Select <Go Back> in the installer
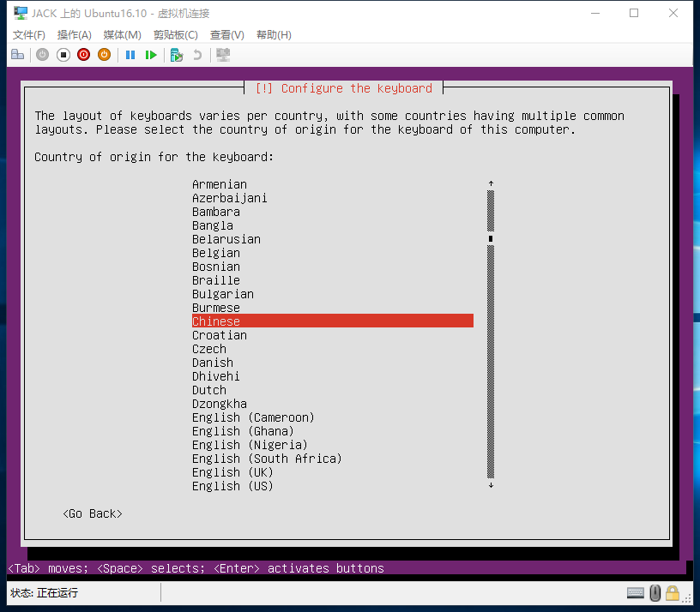 pyautogui.click(x=93, y=513)
